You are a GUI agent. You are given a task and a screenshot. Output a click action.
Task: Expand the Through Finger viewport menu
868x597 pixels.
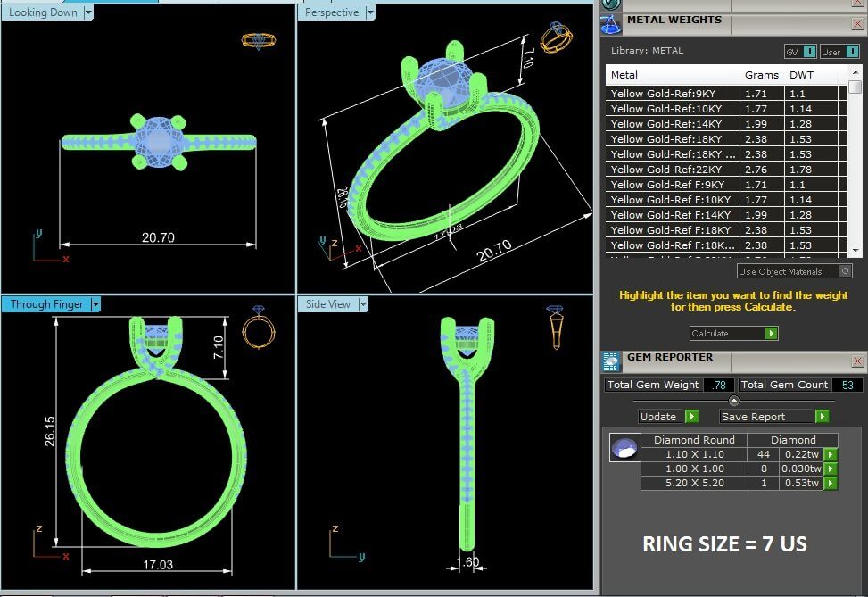95,304
